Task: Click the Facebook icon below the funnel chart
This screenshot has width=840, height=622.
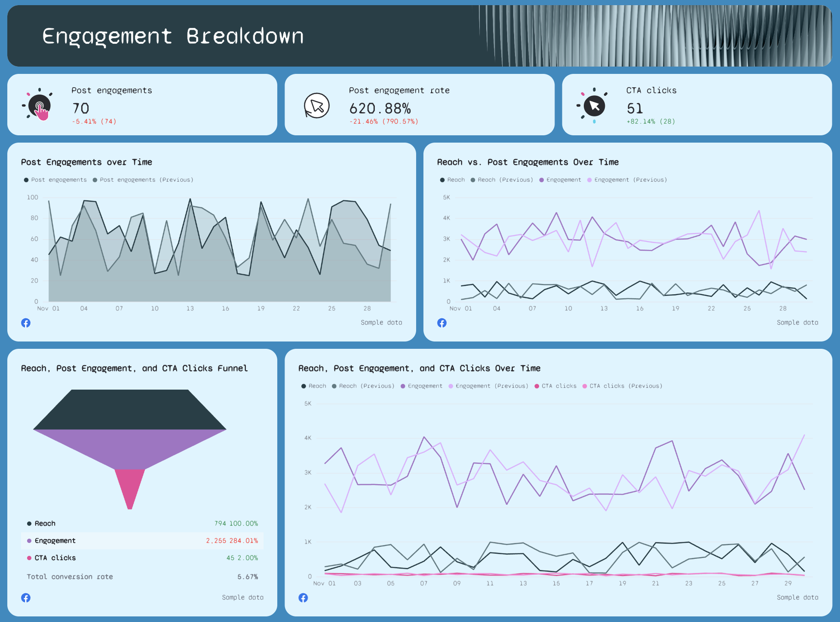Action: click(x=26, y=598)
